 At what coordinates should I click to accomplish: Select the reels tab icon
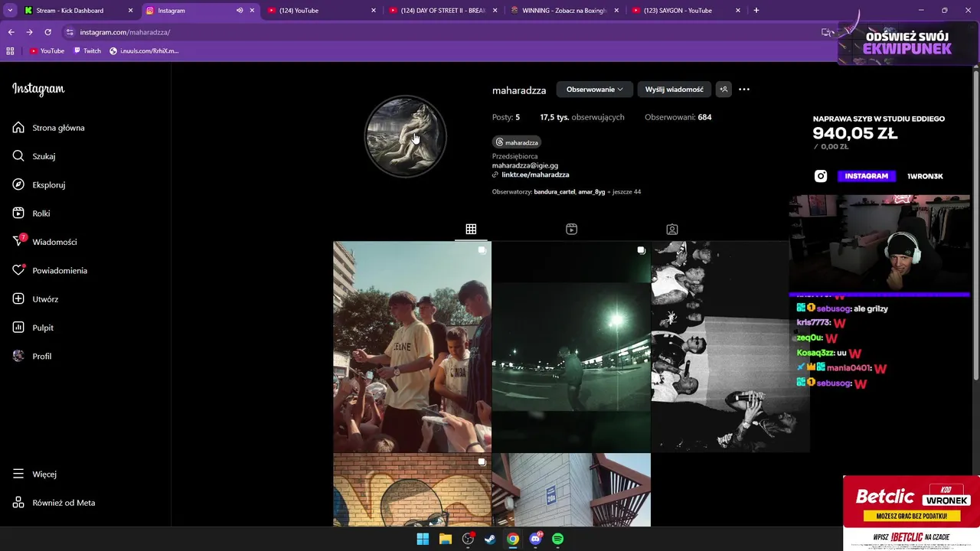tap(571, 229)
